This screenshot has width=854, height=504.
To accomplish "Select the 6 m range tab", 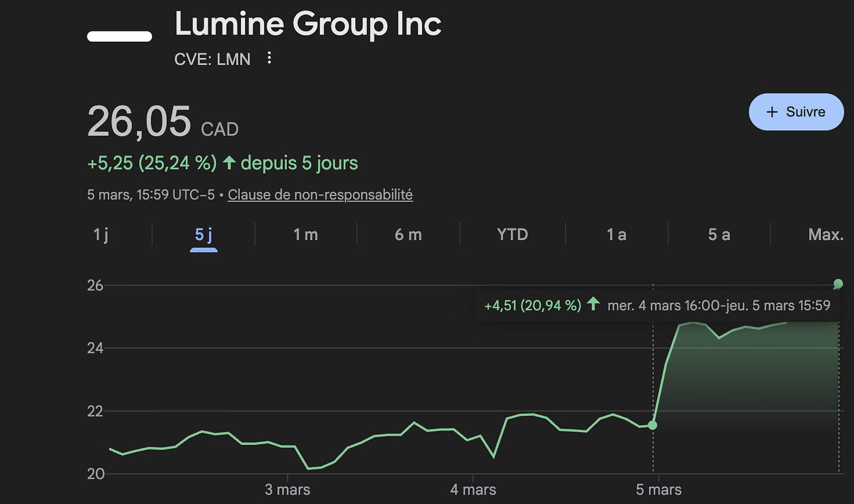I will pyautogui.click(x=408, y=235).
